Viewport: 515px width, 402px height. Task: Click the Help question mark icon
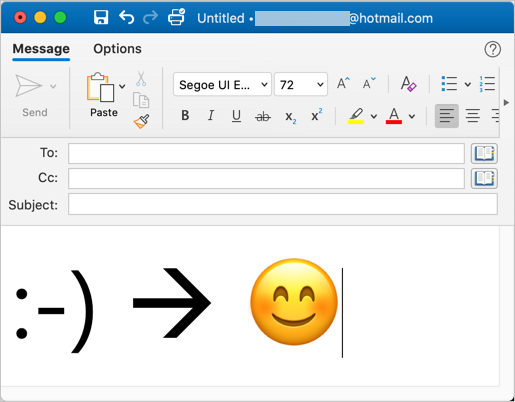point(492,49)
